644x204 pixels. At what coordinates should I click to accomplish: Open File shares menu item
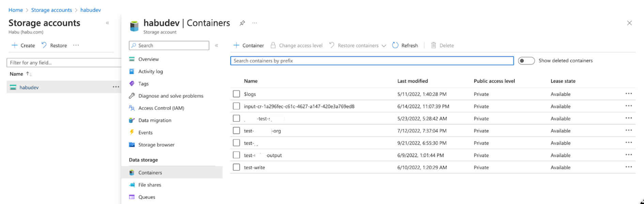[150, 185]
